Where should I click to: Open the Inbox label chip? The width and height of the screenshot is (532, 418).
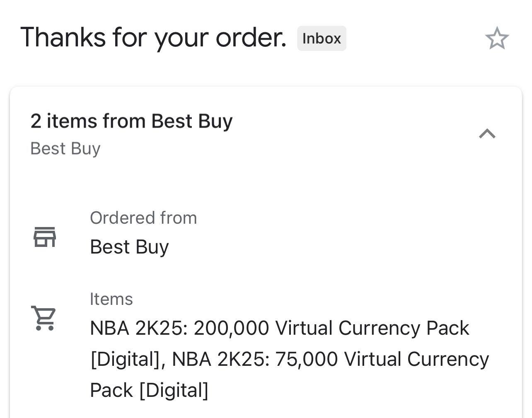[322, 39]
